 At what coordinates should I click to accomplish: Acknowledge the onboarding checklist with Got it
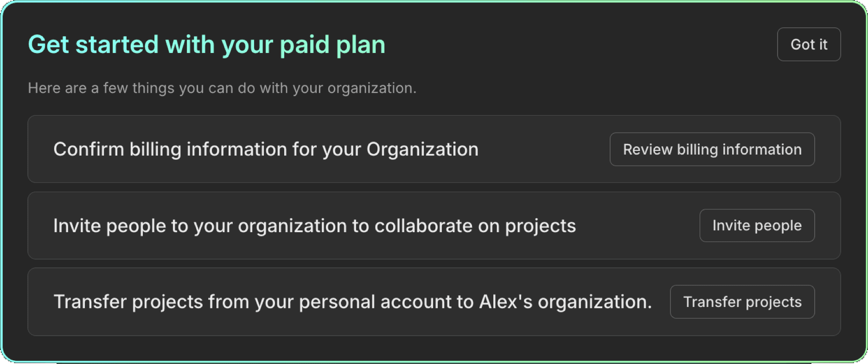coord(809,44)
